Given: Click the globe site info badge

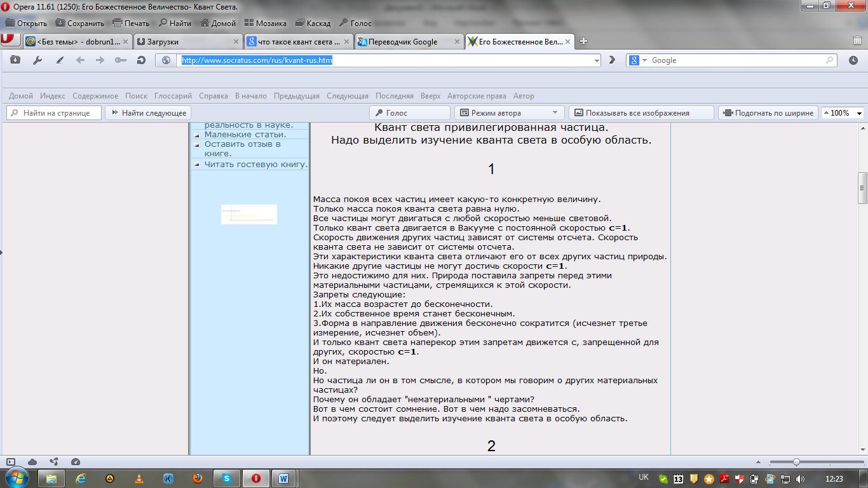Looking at the screenshot, I should coord(166,60).
